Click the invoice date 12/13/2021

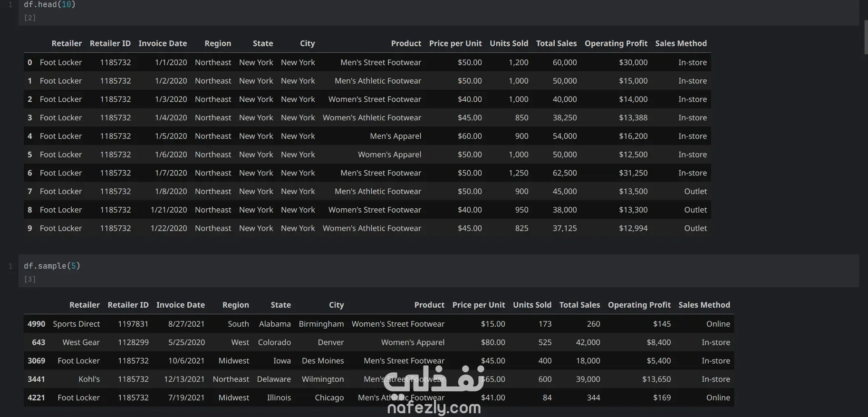184,379
